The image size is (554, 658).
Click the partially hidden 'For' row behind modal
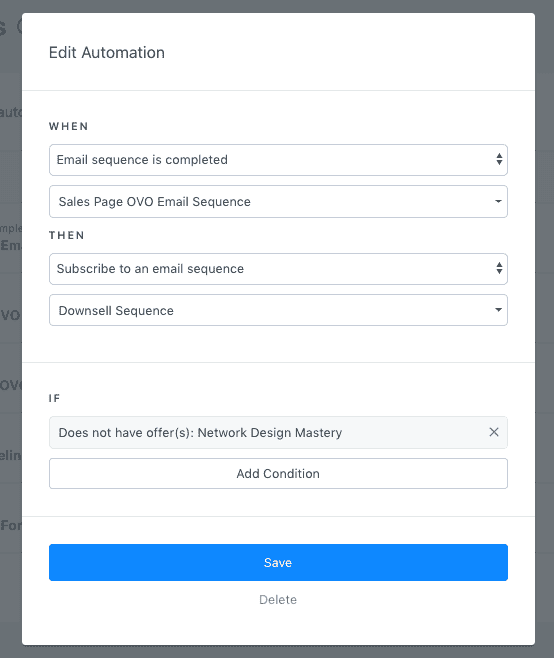coord(10,525)
